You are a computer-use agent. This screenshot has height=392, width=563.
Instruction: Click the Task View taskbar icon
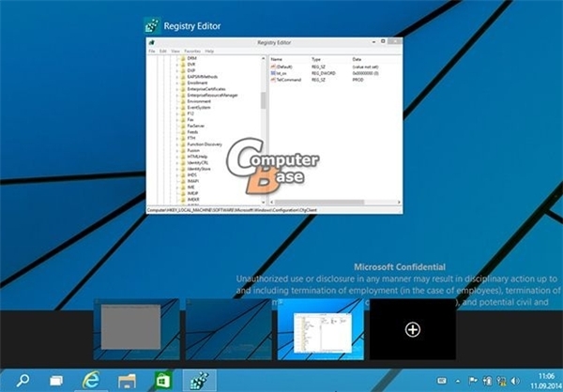click(x=56, y=380)
